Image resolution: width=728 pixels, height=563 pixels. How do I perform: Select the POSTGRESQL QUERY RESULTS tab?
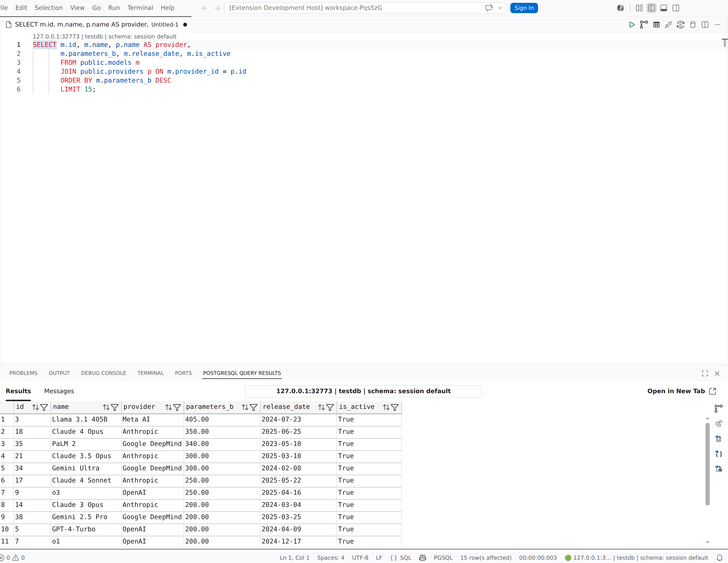coord(242,373)
